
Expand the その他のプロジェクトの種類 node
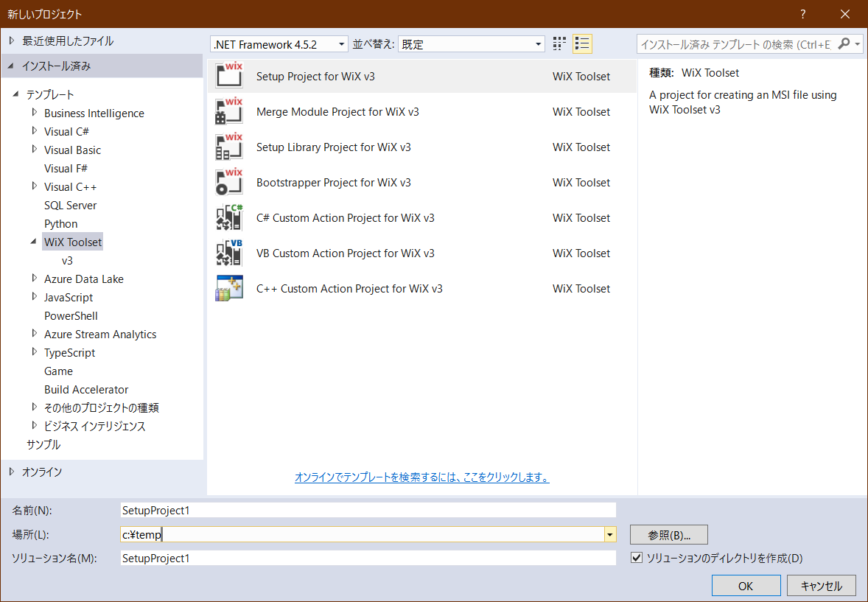click(x=35, y=407)
